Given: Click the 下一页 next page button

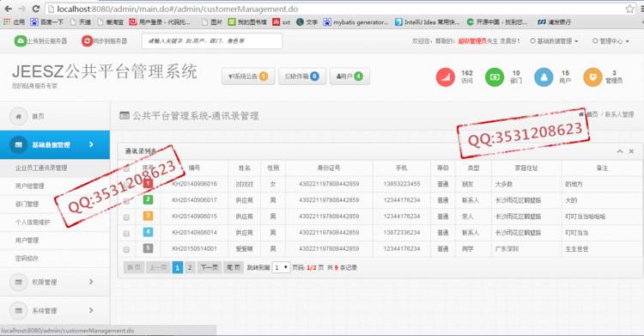Looking at the screenshot, I should [x=209, y=267].
